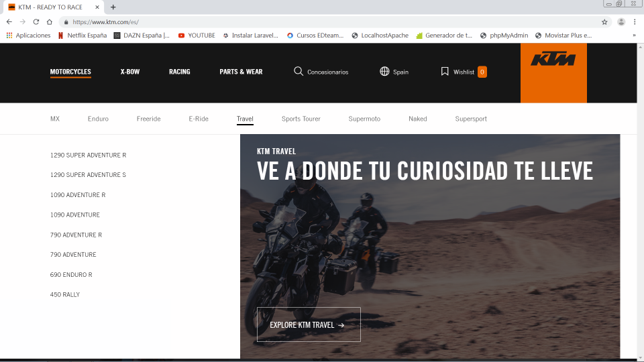The image size is (644, 362).
Task: Open the Aplicaciones apps grid bookmark
Action: [x=28, y=36]
